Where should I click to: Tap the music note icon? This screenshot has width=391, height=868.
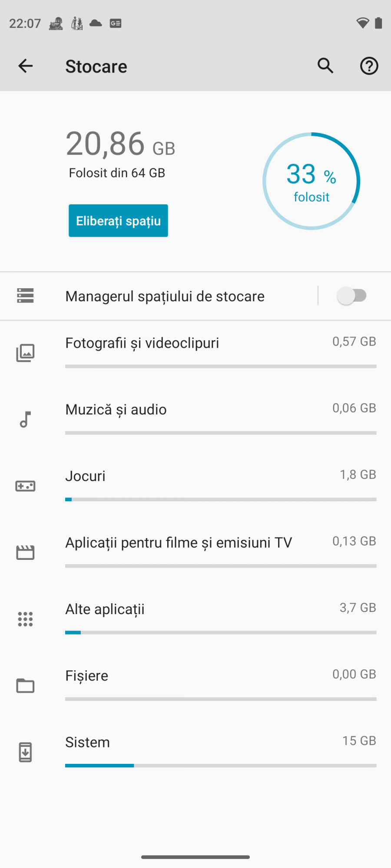(25, 419)
